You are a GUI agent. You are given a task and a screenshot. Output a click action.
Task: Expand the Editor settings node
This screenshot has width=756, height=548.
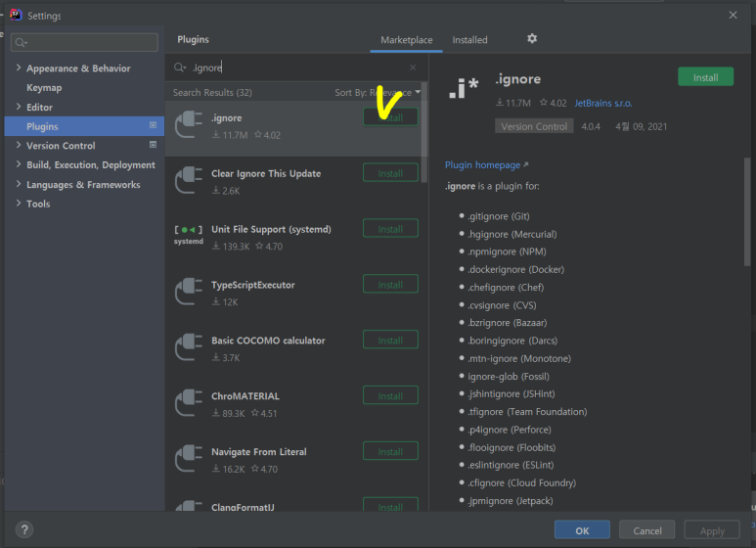19,106
